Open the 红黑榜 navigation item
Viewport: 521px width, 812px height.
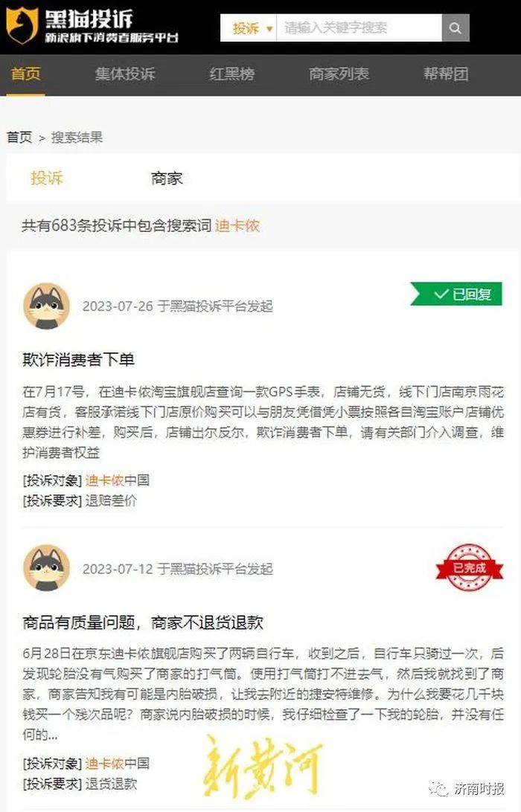231,74
